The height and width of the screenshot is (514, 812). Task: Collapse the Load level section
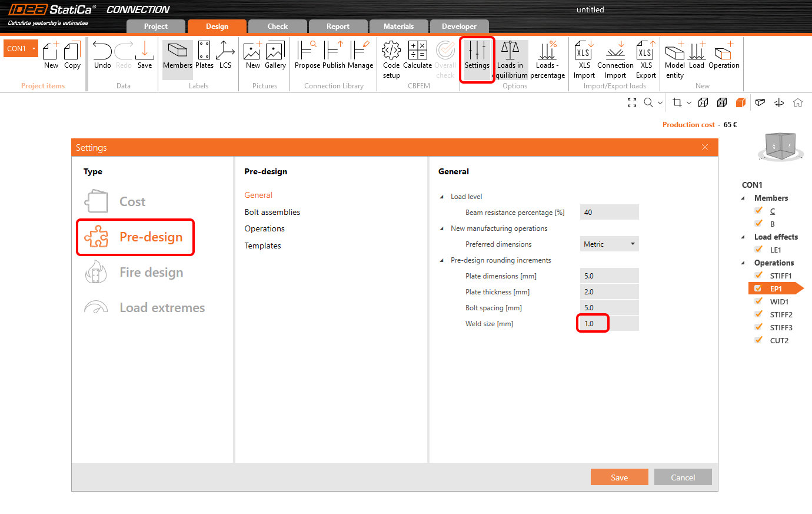click(x=442, y=197)
